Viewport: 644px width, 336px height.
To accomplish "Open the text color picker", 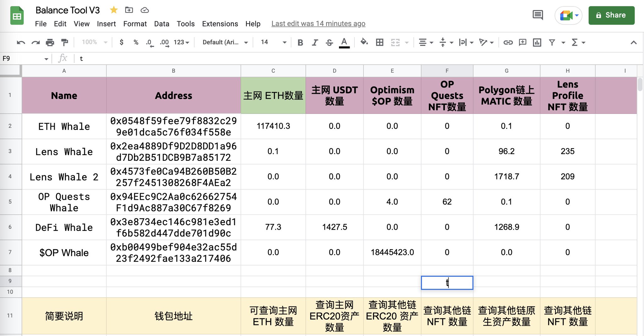I will pos(344,42).
